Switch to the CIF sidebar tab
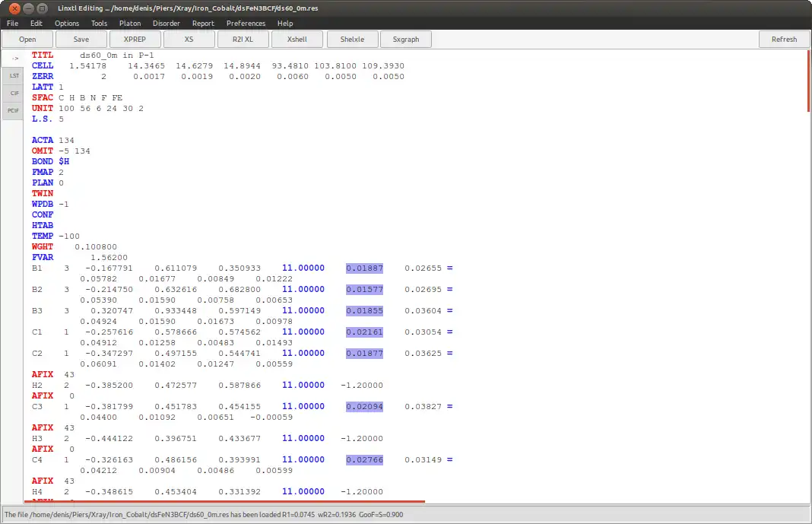Screen dimensions: 812x524 [x=13, y=94]
